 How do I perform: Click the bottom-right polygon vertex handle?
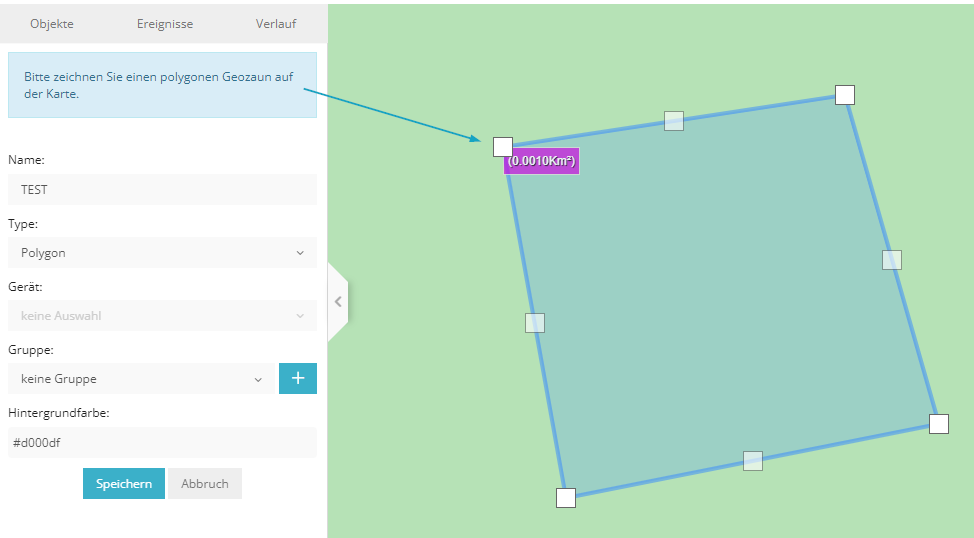[x=938, y=424]
